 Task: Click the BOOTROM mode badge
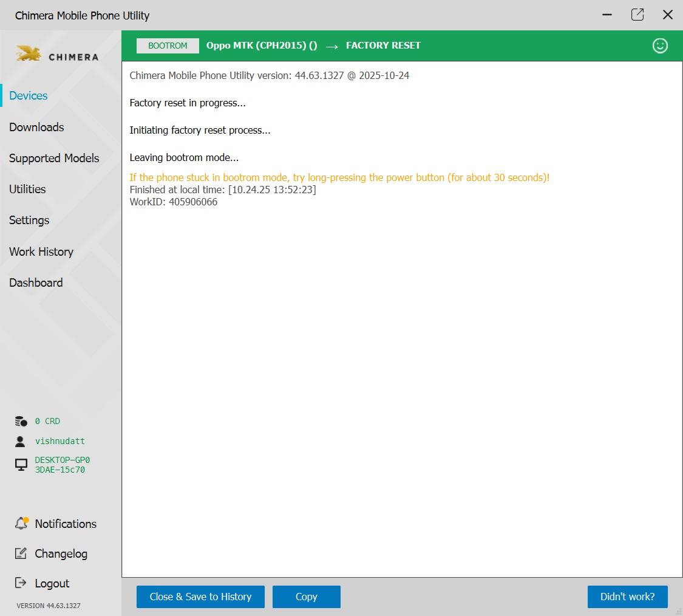pos(168,46)
